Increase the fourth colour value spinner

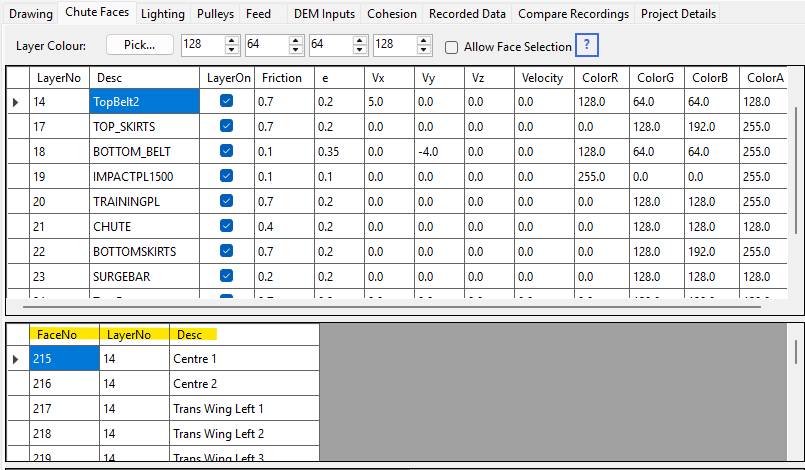[x=424, y=41]
